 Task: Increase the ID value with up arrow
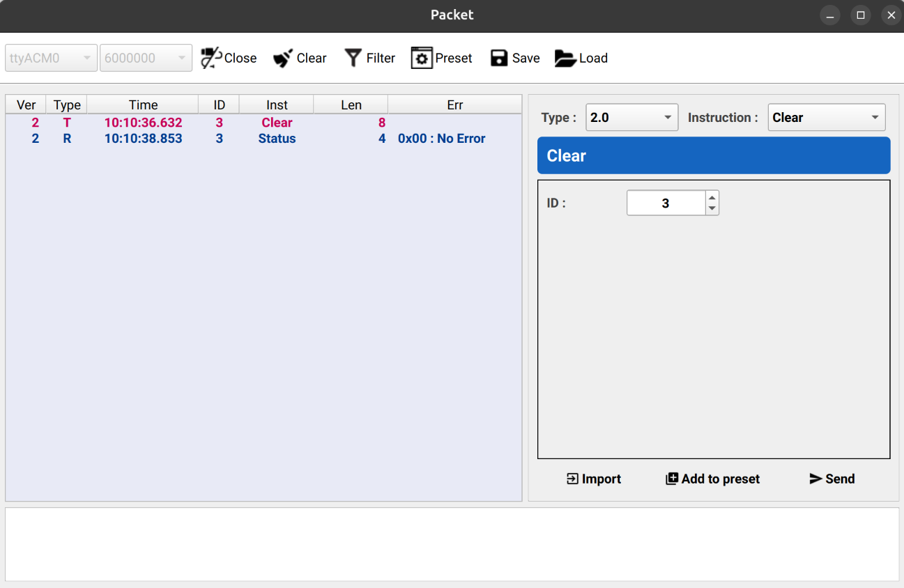pos(712,197)
